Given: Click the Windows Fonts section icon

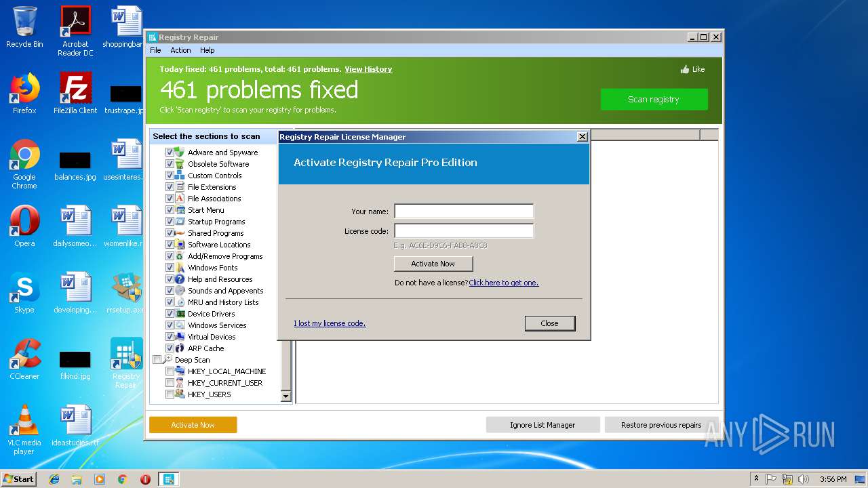Looking at the screenshot, I should 180,268.
